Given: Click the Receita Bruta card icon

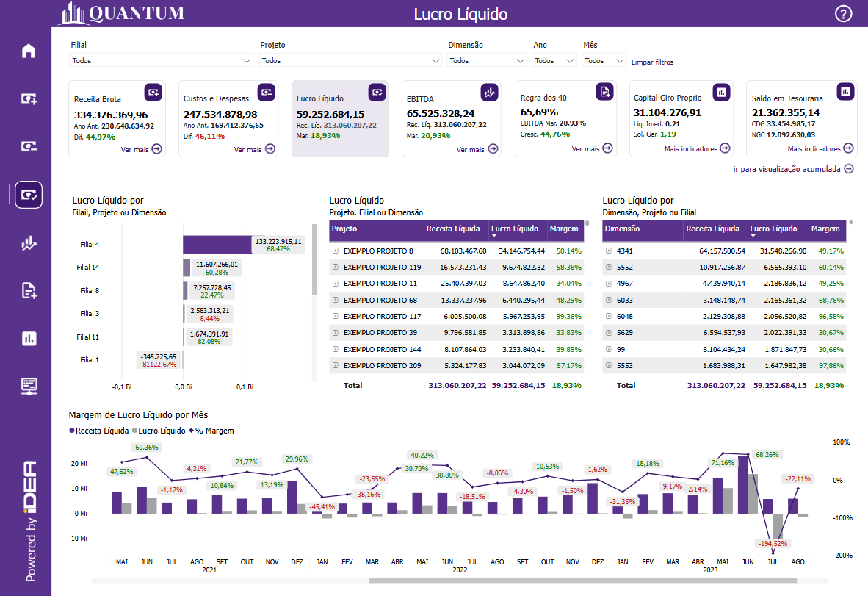Looking at the screenshot, I should pyautogui.click(x=153, y=92).
